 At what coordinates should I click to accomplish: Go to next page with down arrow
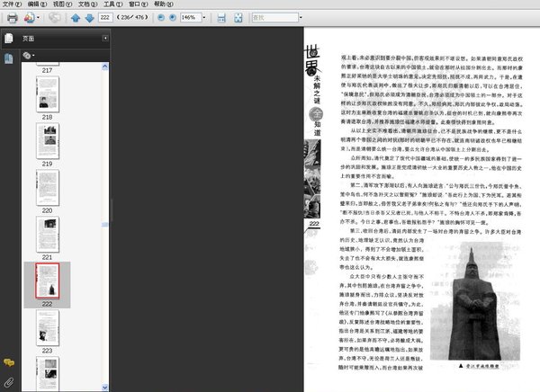tap(89, 18)
